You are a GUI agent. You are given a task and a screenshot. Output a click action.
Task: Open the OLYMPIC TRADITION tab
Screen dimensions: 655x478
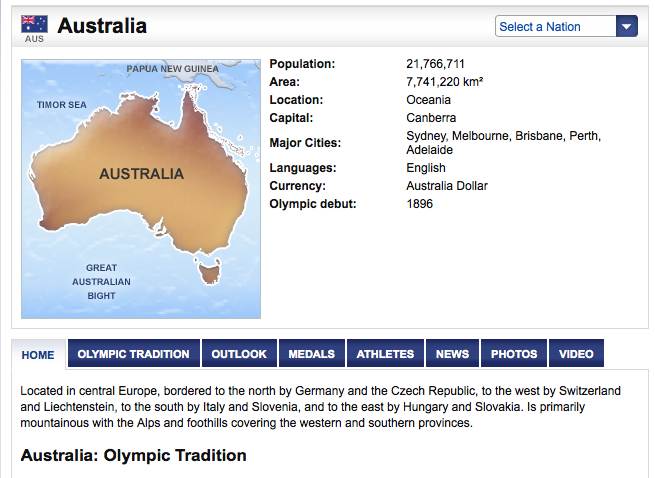click(x=133, y=354)
